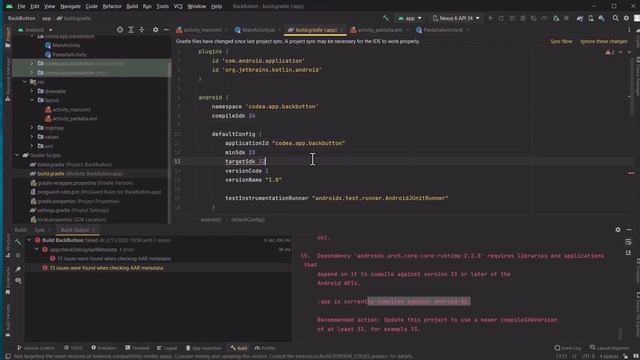Screen dimensions: 640x360
Task: Open settings.gradle in the project tree
Action: (x=69, y=210)
